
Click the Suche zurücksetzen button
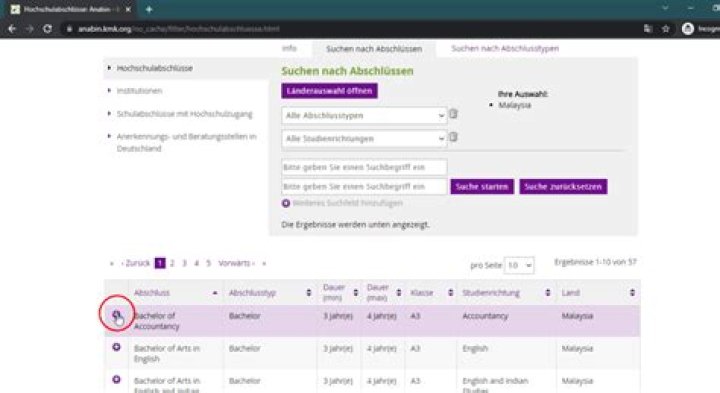563,186
